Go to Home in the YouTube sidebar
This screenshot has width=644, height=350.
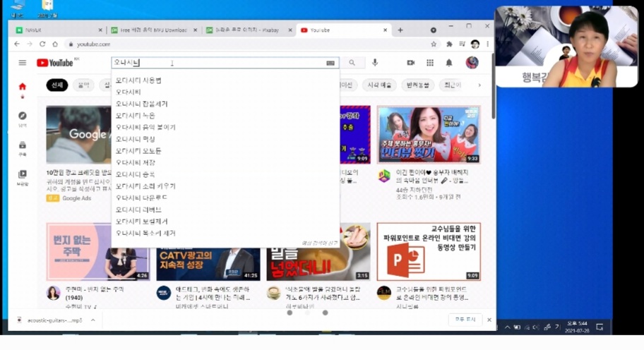pos(22,87)
